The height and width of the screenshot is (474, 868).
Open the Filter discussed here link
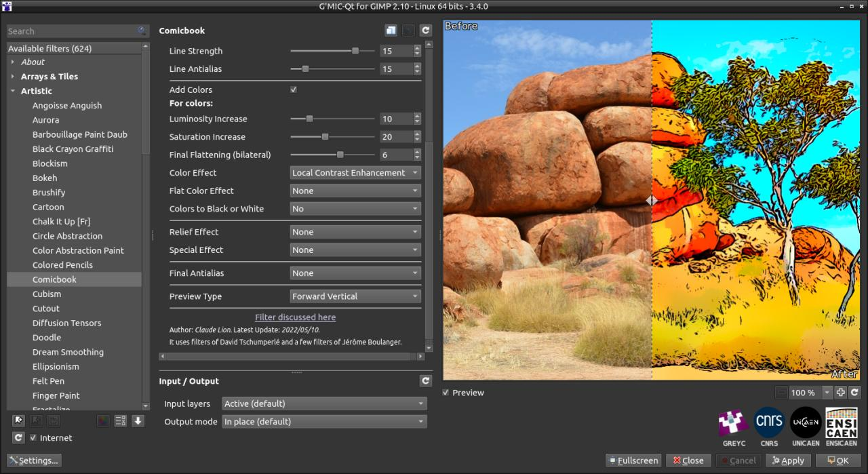[x=295, y=317]
